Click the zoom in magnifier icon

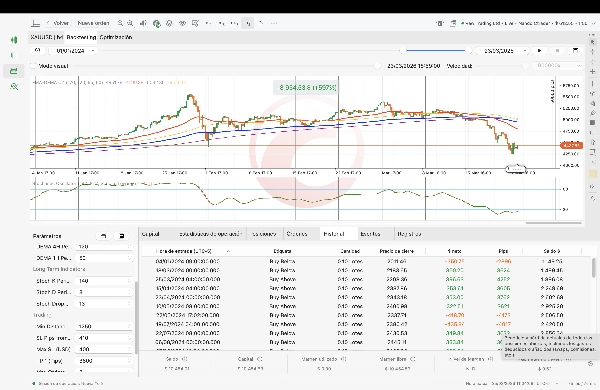point(130,23)
